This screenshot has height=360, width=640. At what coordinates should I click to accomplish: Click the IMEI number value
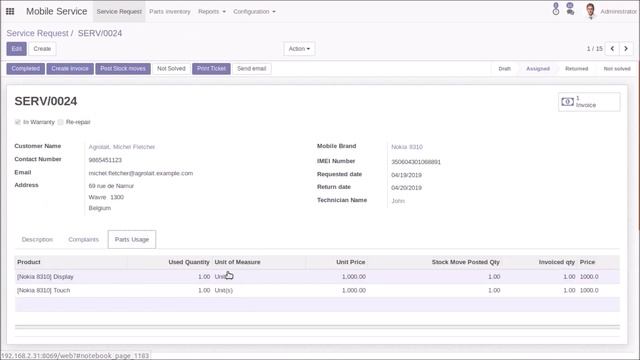tap(416, 162)
